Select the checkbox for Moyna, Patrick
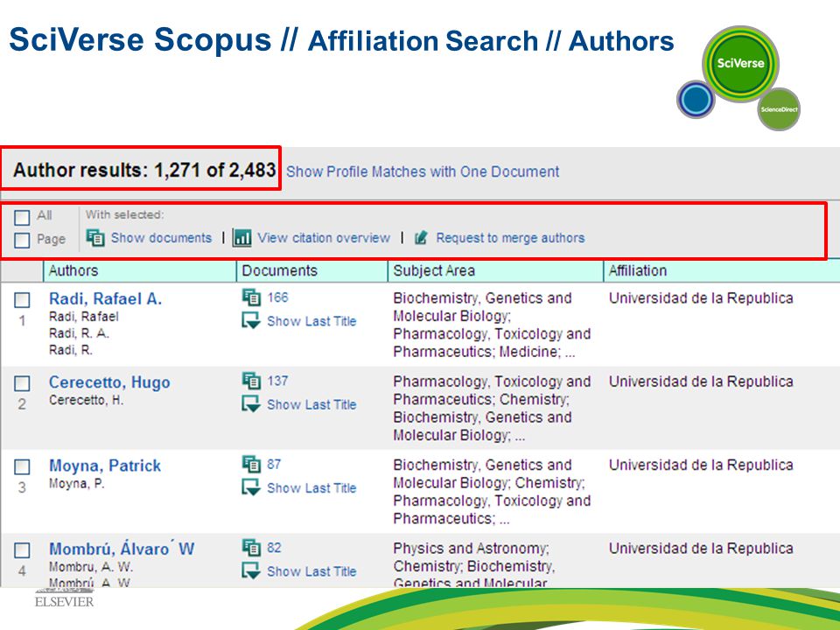The width and height of the screenshot is (840, 630). pyautogui.click(x=22, y=467)
